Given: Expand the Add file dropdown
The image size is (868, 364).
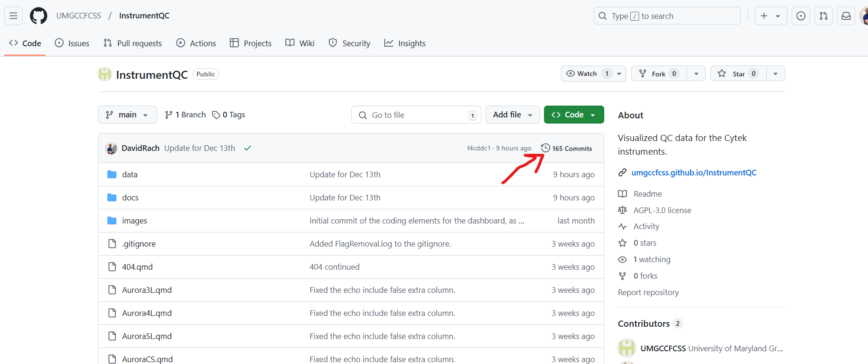Looking at the screenshot, I should click(512, 115).
